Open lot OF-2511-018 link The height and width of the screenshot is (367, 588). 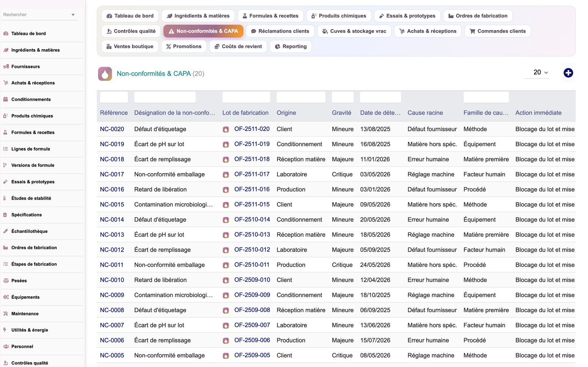pyautogui.click(x=252, y=159)
